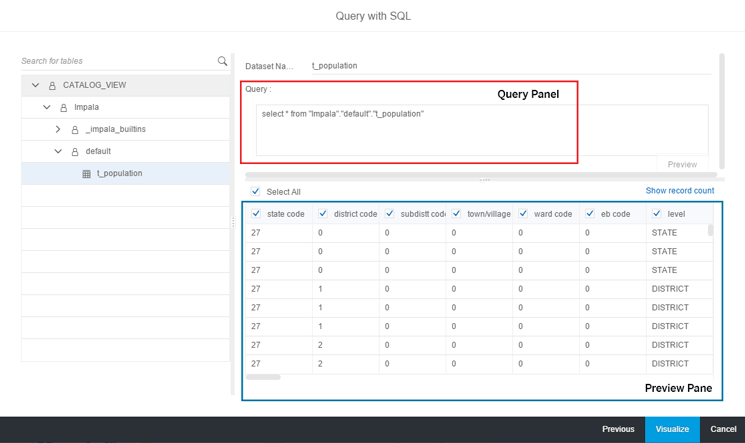Collapse the Impala tree node

click(x=47, y=108)
